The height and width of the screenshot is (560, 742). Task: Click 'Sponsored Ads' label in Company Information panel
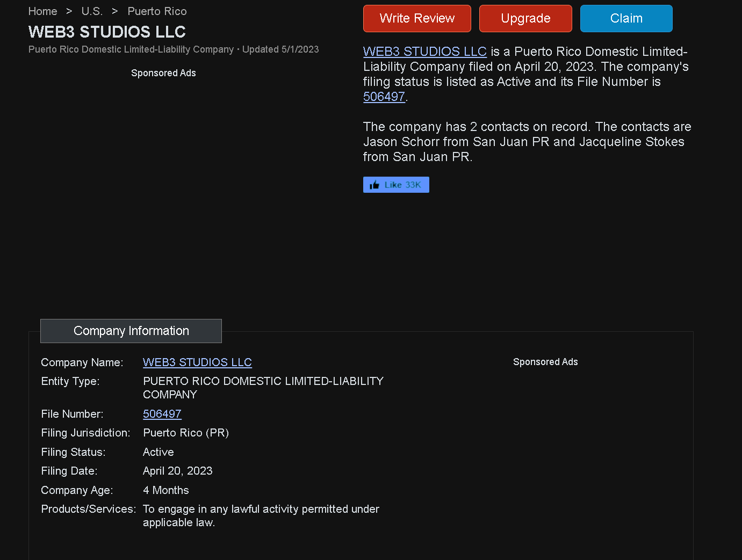click(545, 362)
